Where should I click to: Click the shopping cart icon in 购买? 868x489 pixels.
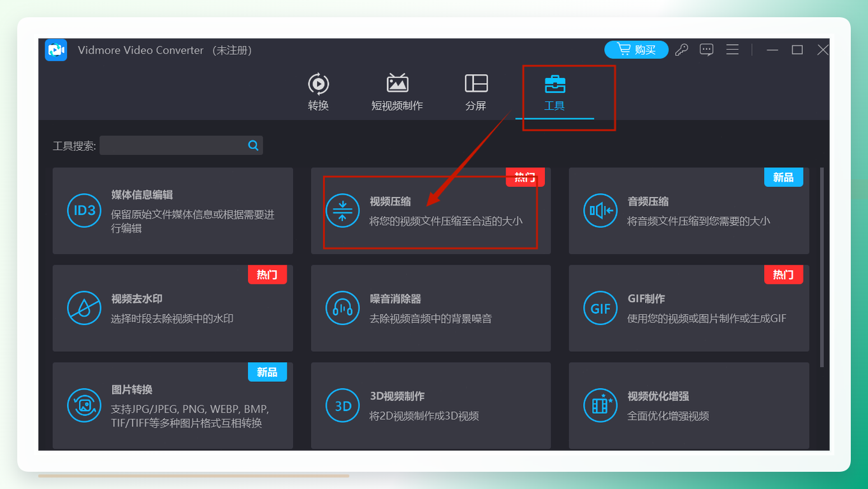624,49
